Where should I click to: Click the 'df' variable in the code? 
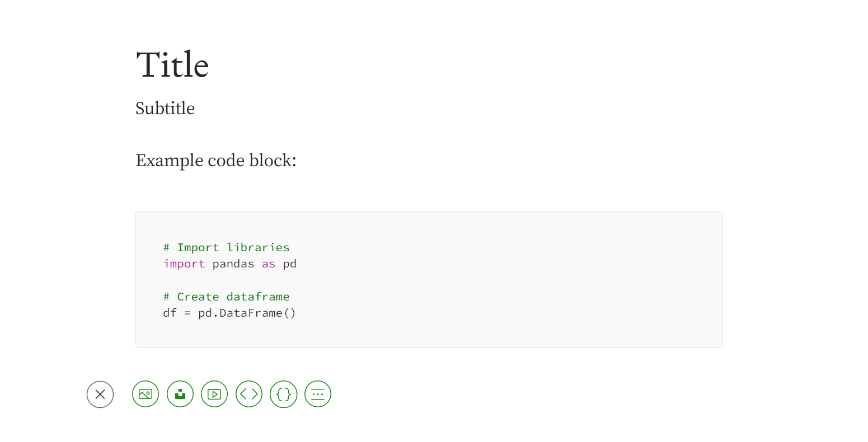tap(170, 313)
